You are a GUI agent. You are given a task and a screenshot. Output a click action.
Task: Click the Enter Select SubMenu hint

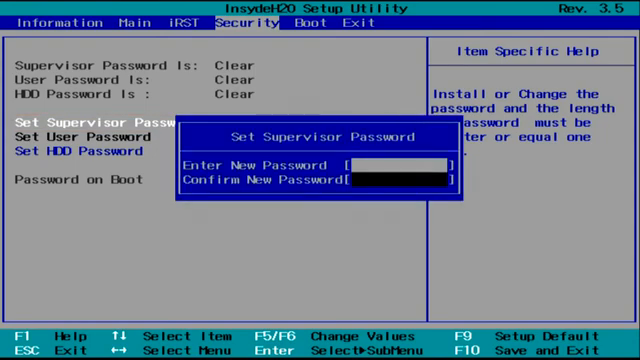[338, 351]
